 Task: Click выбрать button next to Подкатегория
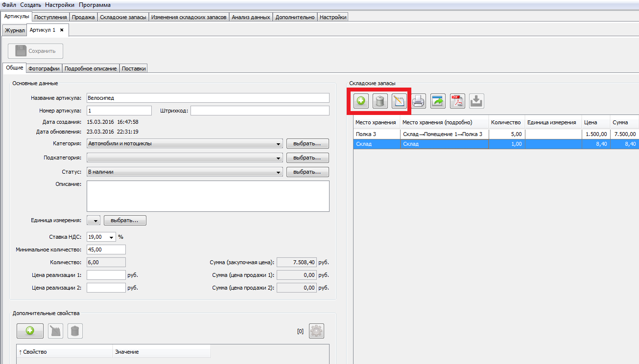coord(308,158)
